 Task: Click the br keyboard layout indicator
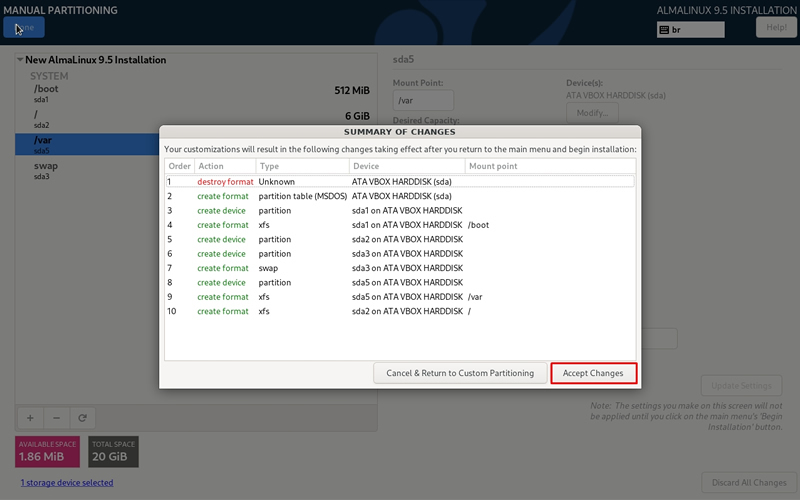point(690,30)
